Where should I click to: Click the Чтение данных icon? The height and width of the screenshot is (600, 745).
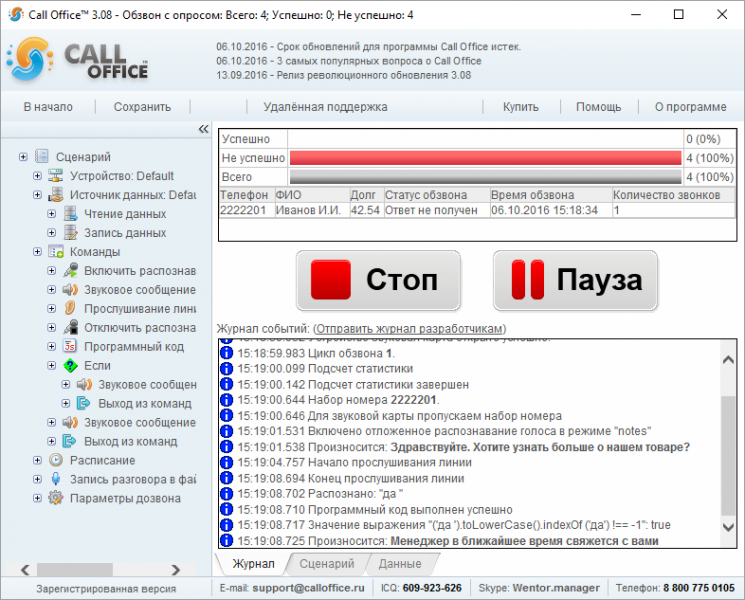[70, 214]
